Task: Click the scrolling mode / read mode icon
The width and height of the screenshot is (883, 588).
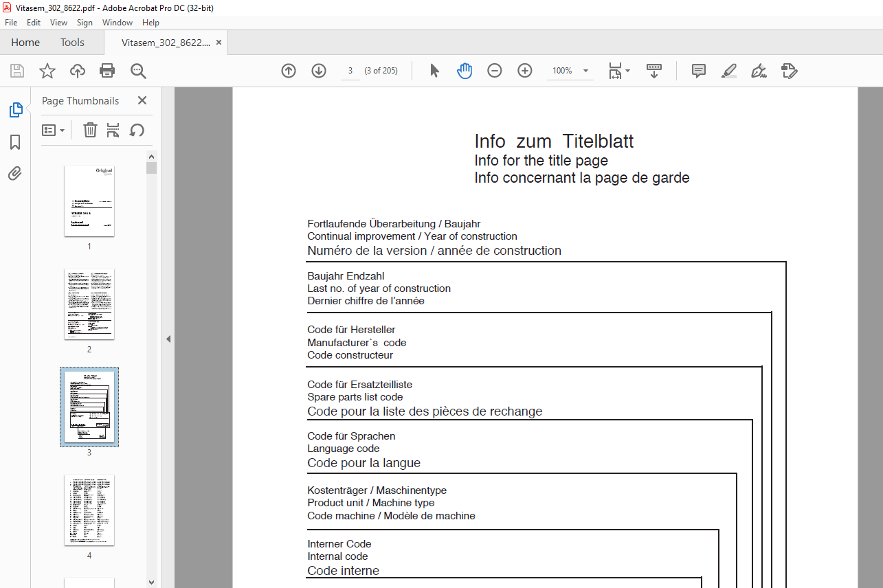Action: pyautogui.click(x=654, y=71)
